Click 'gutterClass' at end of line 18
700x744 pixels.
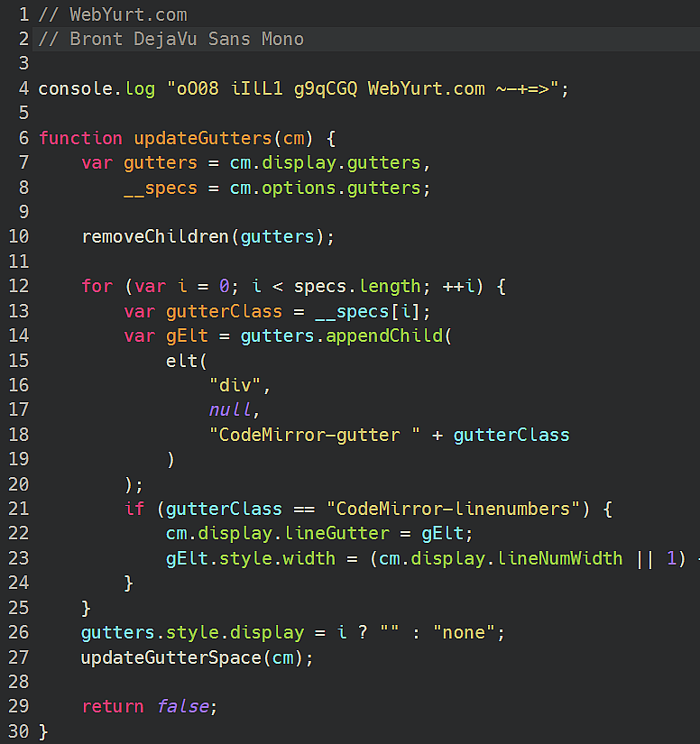coord(511,435)
